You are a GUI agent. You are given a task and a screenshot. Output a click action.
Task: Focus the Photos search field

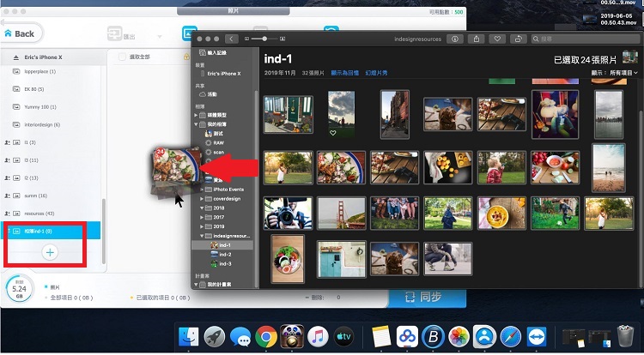point(585,39)
